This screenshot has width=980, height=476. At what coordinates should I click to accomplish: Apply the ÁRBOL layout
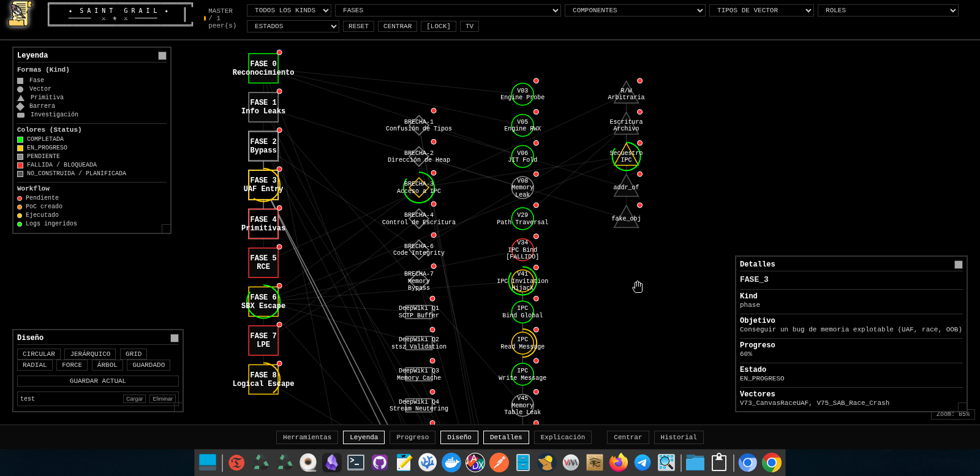coord(107,365)
